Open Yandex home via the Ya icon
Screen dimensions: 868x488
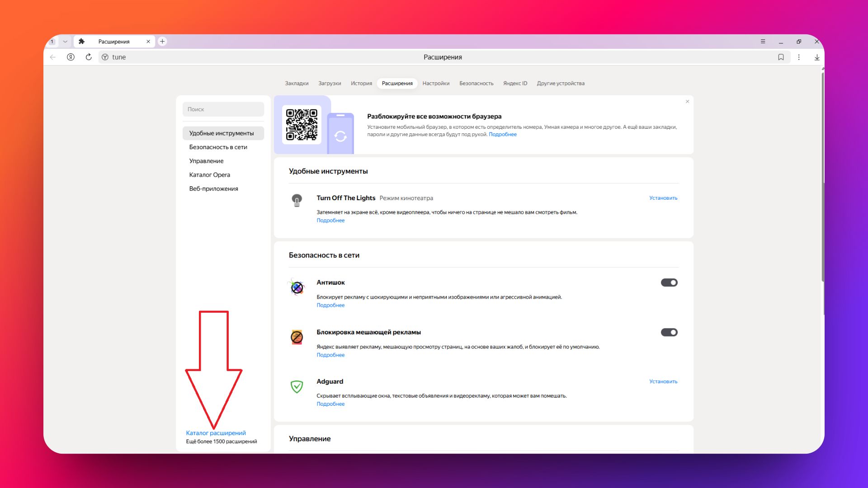[x=71, y=57]
